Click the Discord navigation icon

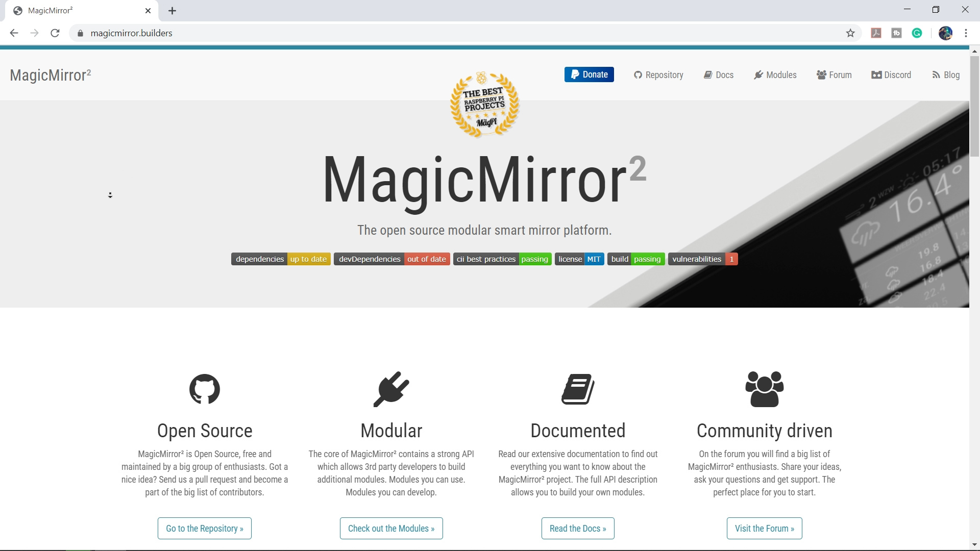pyautogui.click(x=876, y=74)
